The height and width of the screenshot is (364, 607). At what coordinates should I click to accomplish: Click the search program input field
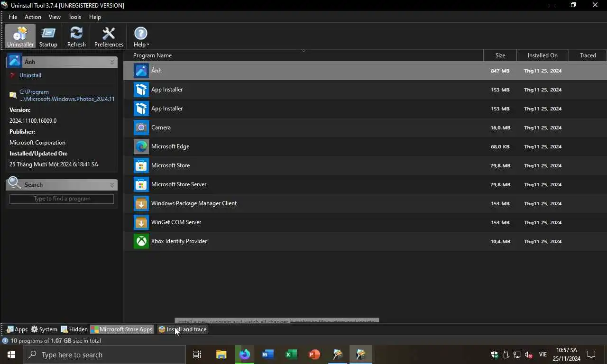point(62,199)
